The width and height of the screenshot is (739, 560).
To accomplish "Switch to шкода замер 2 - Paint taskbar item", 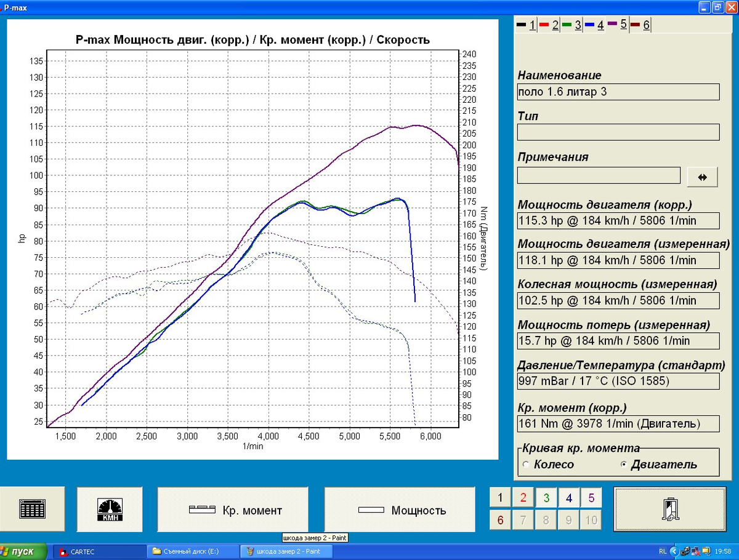I will click(286, 552).
